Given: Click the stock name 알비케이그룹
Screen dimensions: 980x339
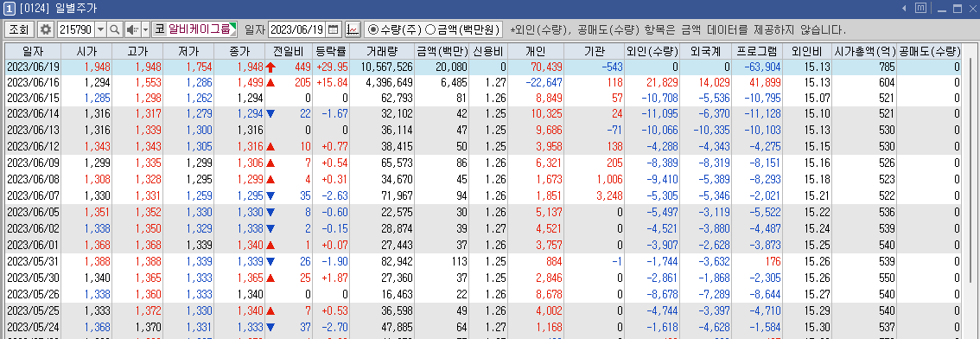Looking at the screenshot, I should pos(200,29).
